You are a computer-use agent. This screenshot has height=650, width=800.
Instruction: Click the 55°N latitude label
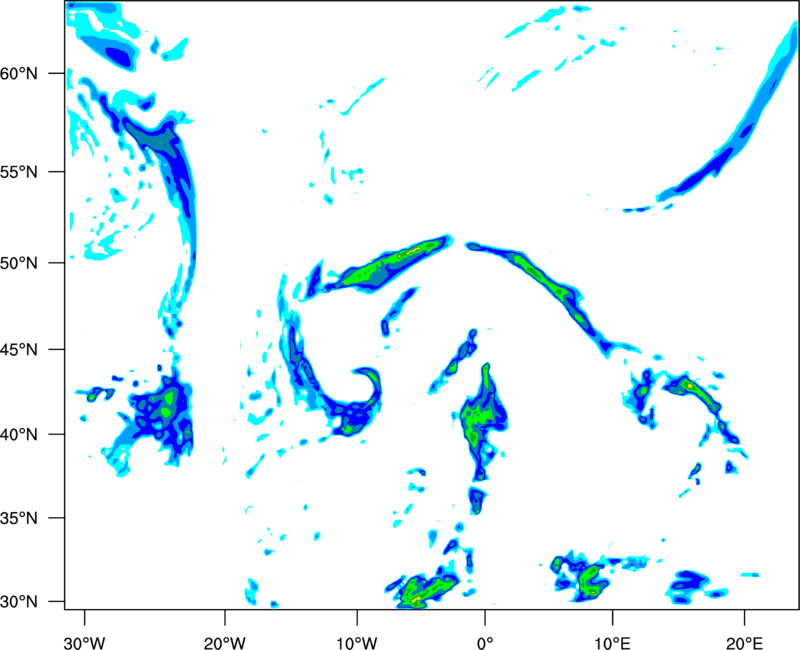(19, 172)
